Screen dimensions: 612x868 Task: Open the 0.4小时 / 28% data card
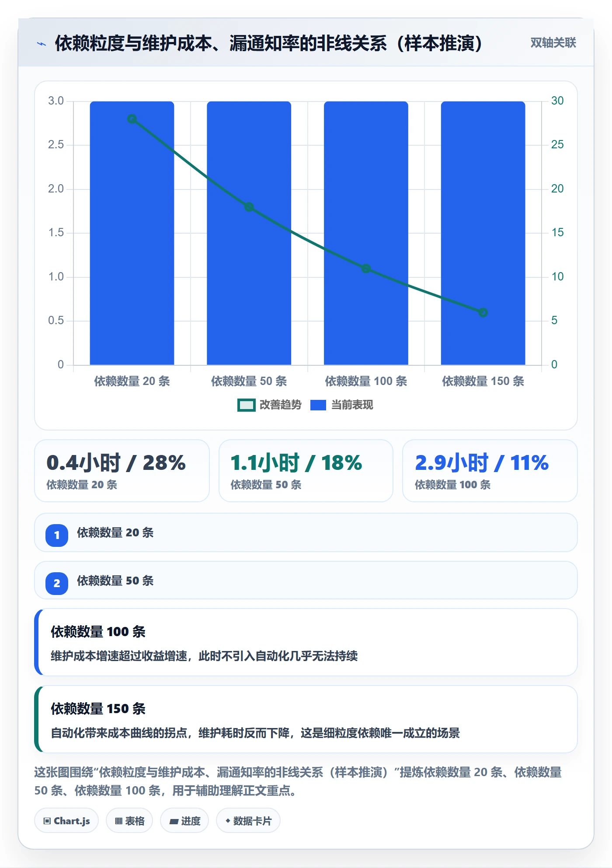click(122, 471)
